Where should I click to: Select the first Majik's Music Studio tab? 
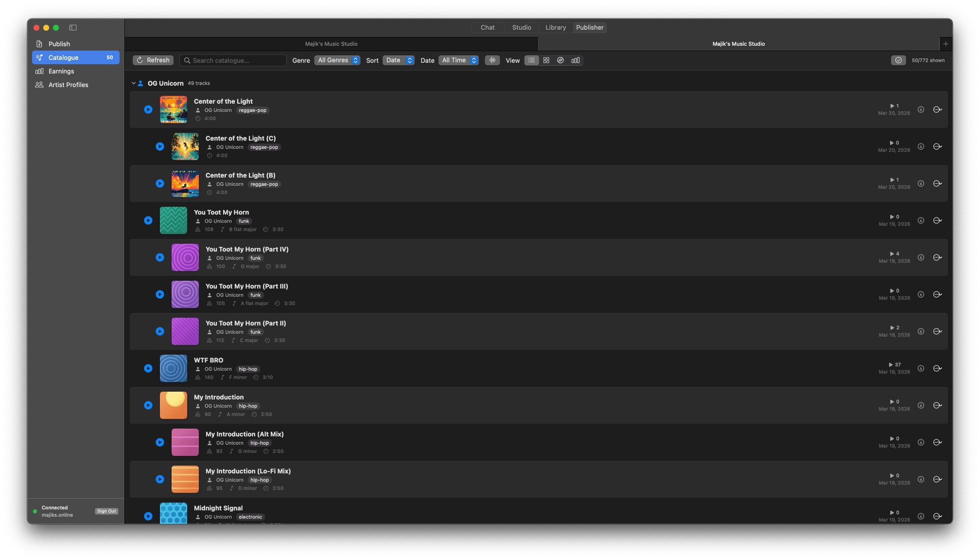[331, 44]
